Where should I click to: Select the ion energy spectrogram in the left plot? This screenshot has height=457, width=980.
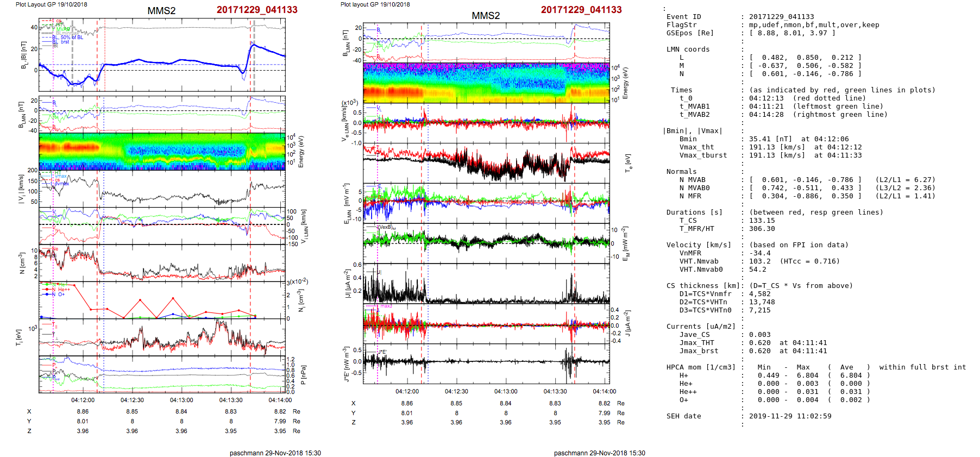tap(162, 152)
